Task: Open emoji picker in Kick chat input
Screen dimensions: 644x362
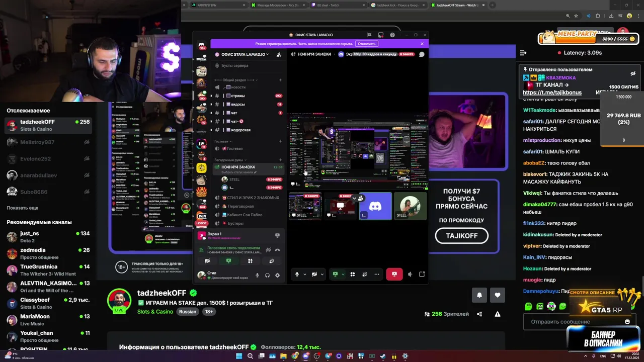Action: point(627,322)
